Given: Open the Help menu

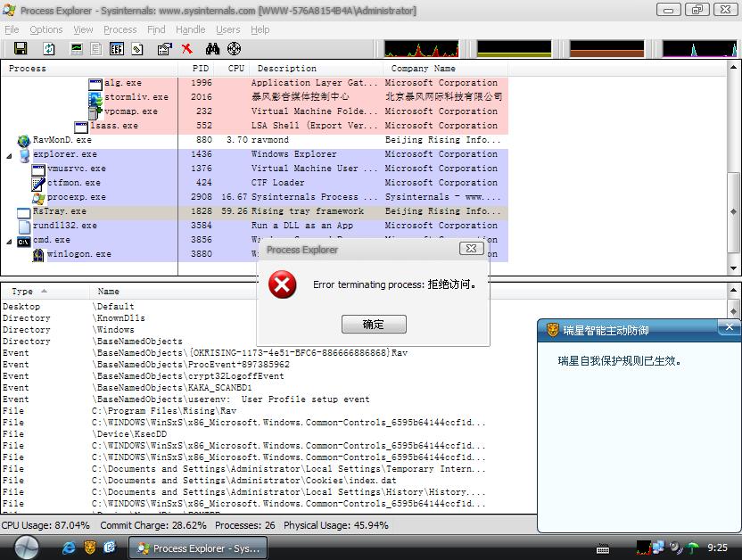Looking at the screenshot, I should [260, 29].
